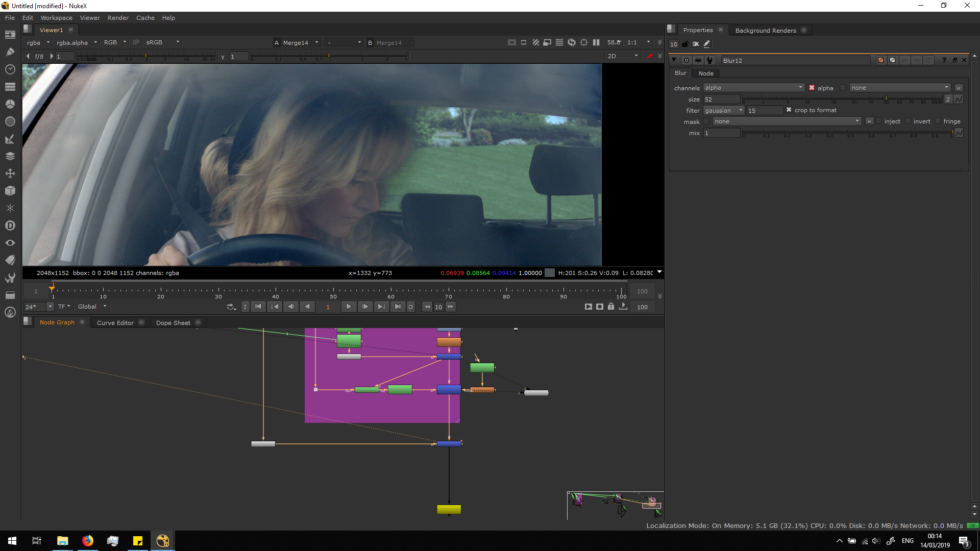Enable the invert mask checkbox
Image resolution: width=980 pixels, height=551 pixels.
(908, 121)
